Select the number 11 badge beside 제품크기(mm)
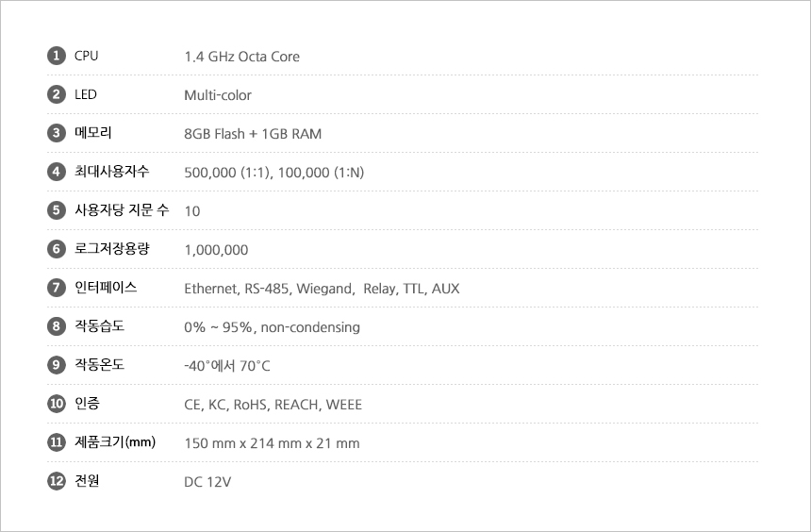The image size is (811, 532). click(x=56, y=442)
